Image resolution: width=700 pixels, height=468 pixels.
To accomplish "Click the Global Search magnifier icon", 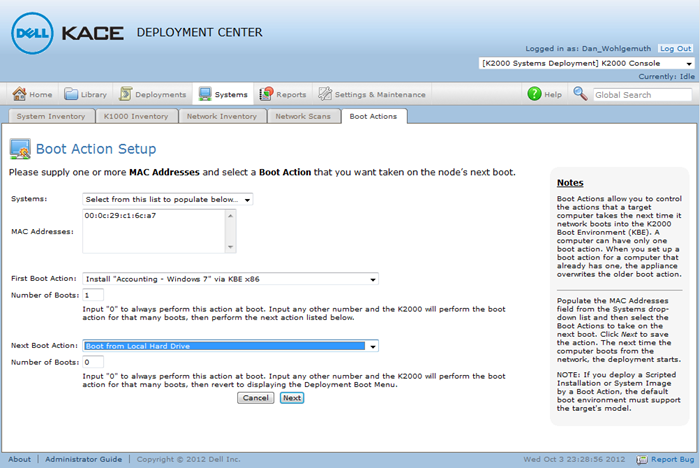I will pyautogui.click(x=580, y=94).
